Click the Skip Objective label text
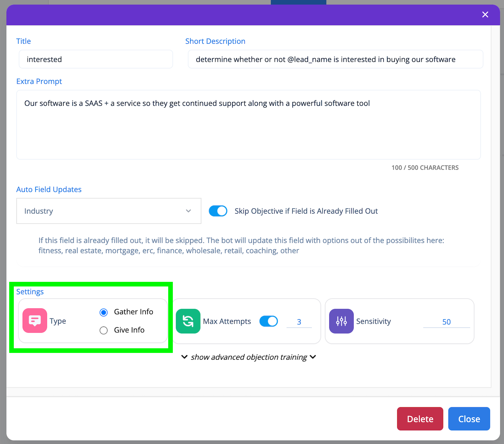The height and width of the screenshot is (444, 504). tap(306, 211)
